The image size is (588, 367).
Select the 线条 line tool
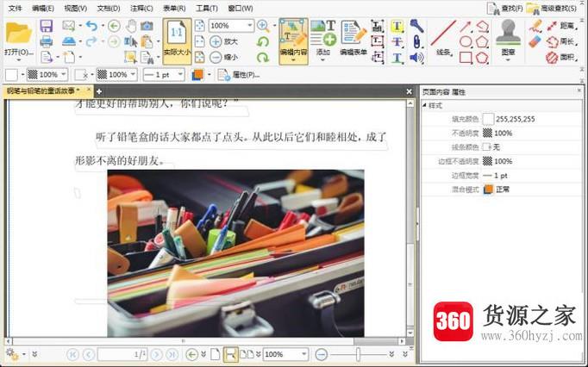pos(444,38)
